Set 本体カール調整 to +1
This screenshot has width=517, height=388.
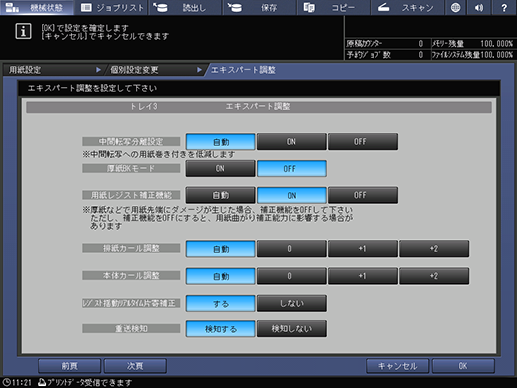tap(363, 276)
